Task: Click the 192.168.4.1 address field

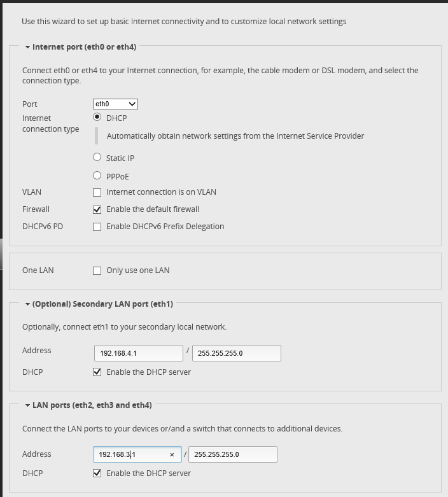Action: click(x=138, y=353)
